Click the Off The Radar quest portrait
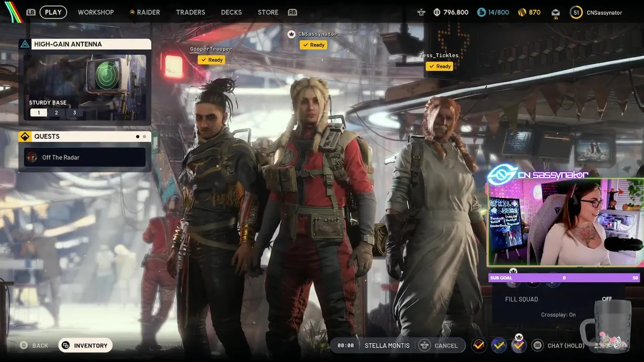 click(32, 157)
